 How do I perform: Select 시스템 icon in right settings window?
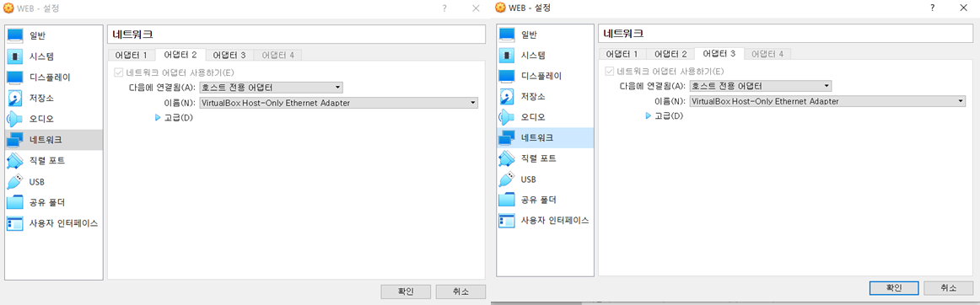click(x=507, y=55)
